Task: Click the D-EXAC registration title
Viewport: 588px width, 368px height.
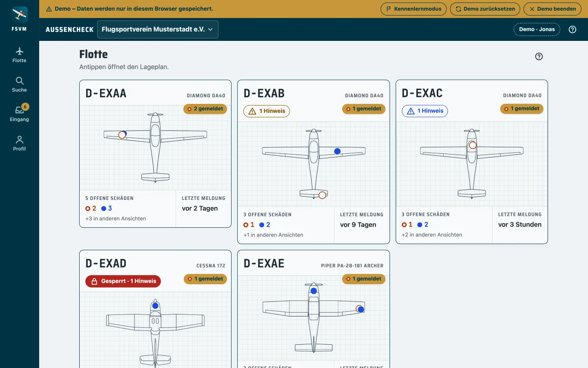Action: [x=422, y=93]
